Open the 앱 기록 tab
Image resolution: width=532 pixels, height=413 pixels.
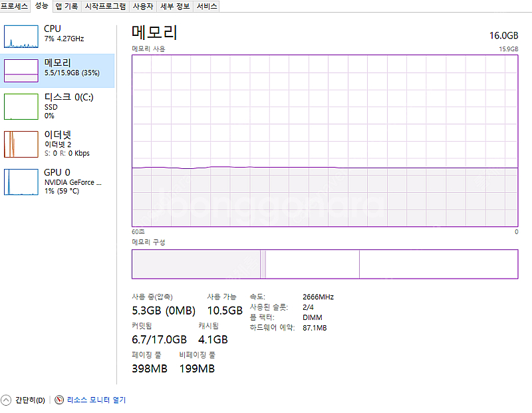coord(66,6)
